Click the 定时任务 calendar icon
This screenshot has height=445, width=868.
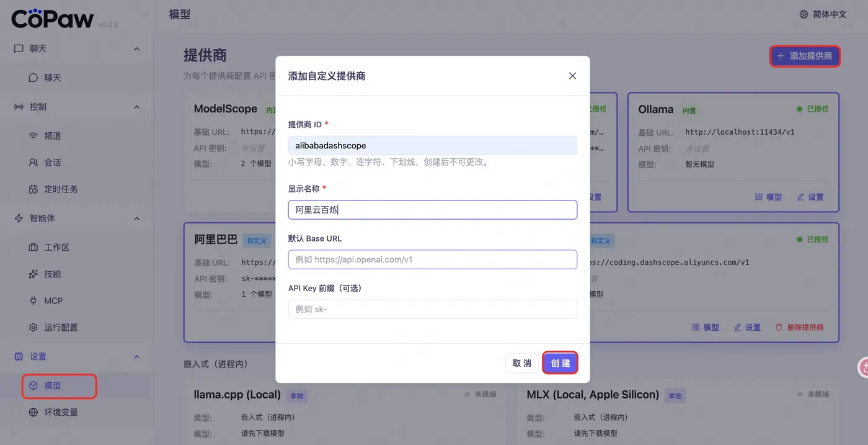click(33, 189)
